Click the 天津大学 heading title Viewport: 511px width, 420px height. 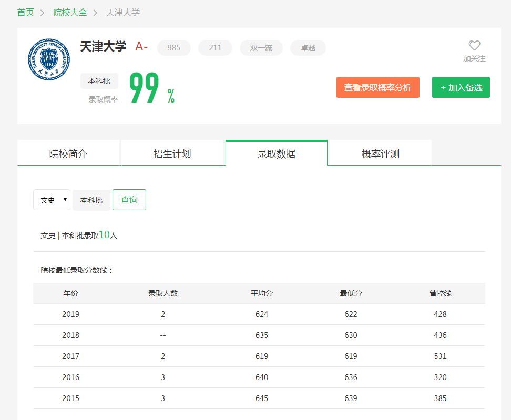point(103,47)
